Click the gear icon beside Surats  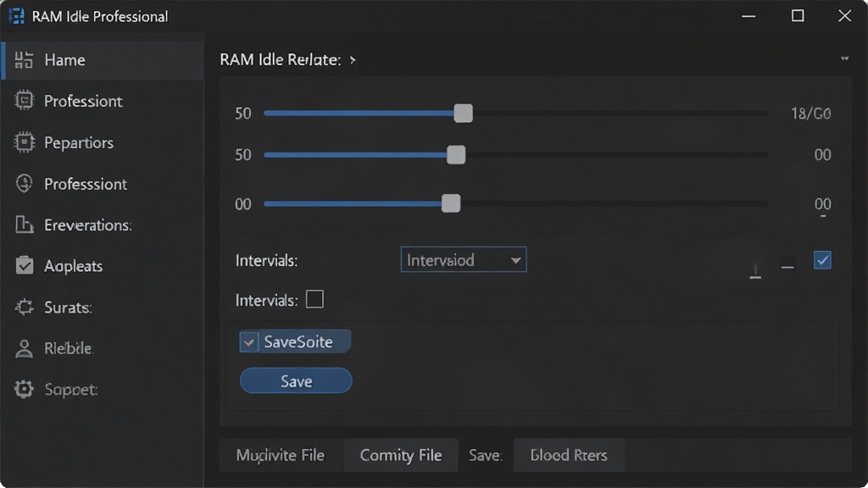[x=24, y=307]
